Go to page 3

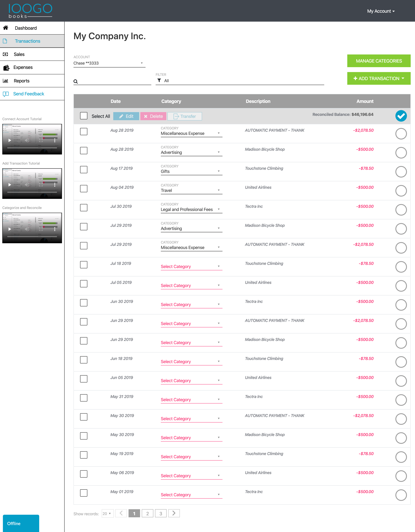(x=161, y=513)
